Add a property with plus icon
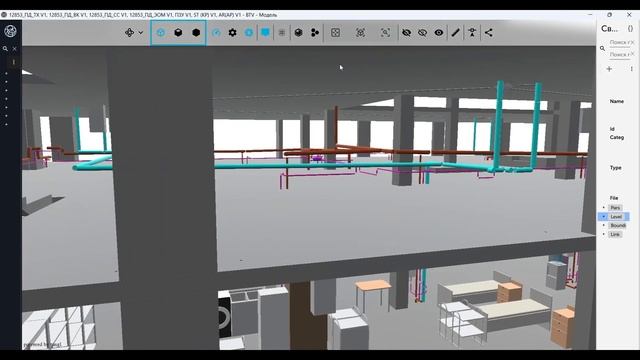Viewport: 640px width, 360px height. [609, 69]
